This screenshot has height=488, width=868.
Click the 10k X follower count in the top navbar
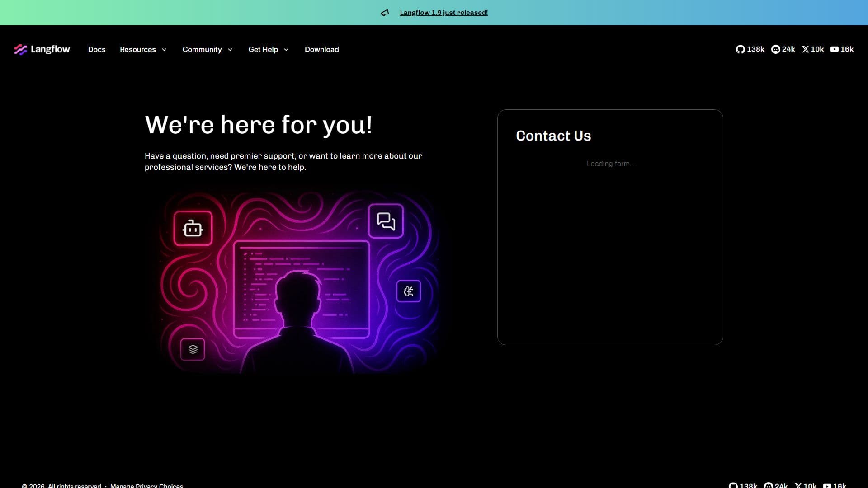(817, 49)
